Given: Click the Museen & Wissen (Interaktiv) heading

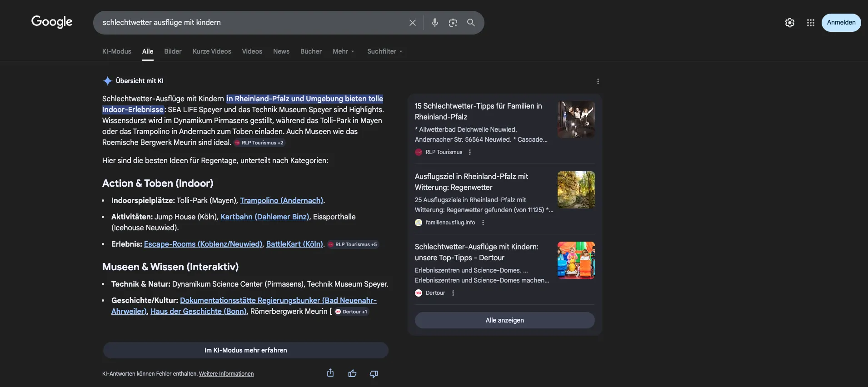Looking at the screenshot, I should [x=170, y=267].
